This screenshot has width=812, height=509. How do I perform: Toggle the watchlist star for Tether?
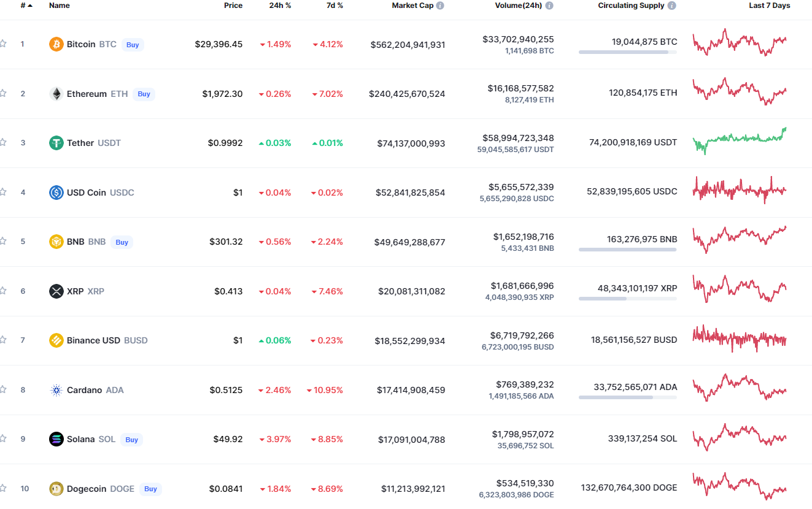click(x=3, y=142)
